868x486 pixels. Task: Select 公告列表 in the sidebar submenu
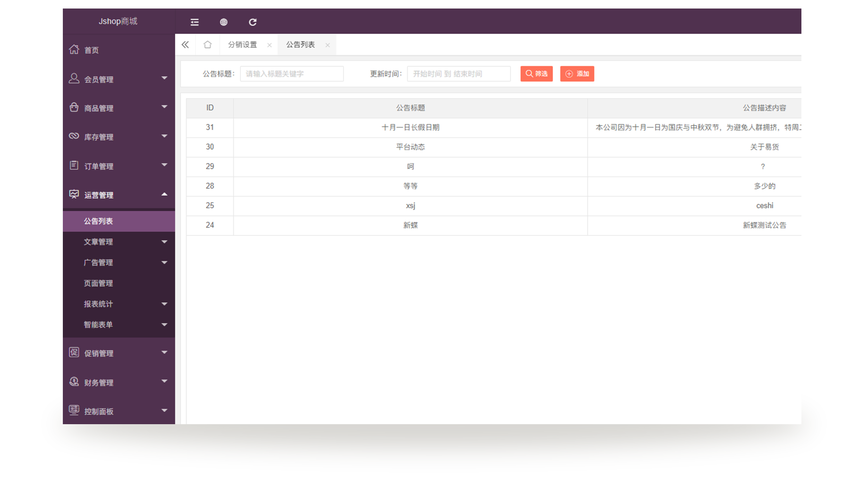(119, 221)
